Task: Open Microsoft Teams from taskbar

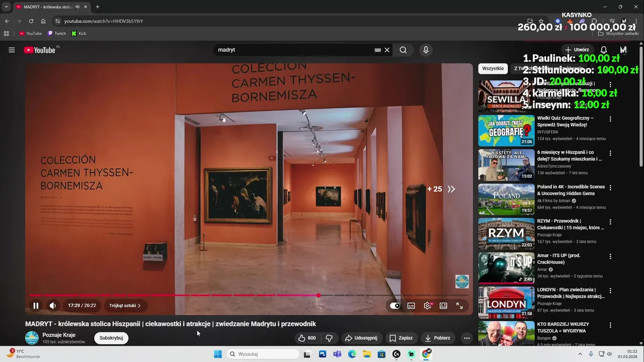Action: tap(337, 354)
